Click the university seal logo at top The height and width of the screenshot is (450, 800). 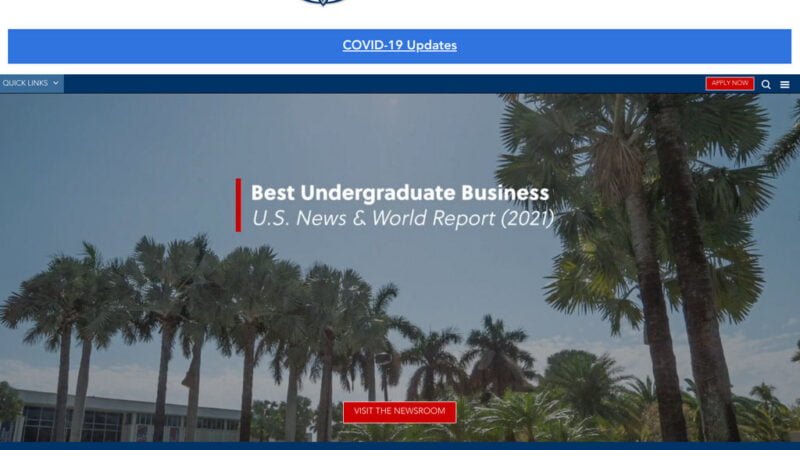(322, 3)
